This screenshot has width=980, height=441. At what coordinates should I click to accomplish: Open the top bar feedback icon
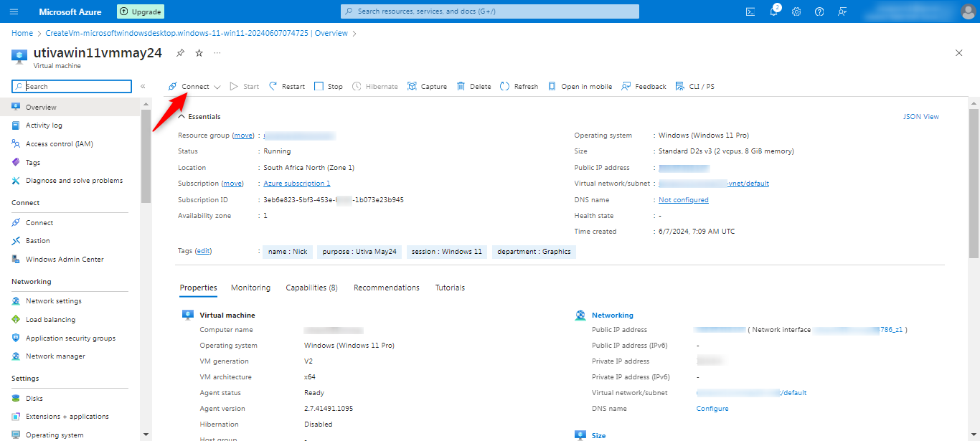[x=842, y=11]
